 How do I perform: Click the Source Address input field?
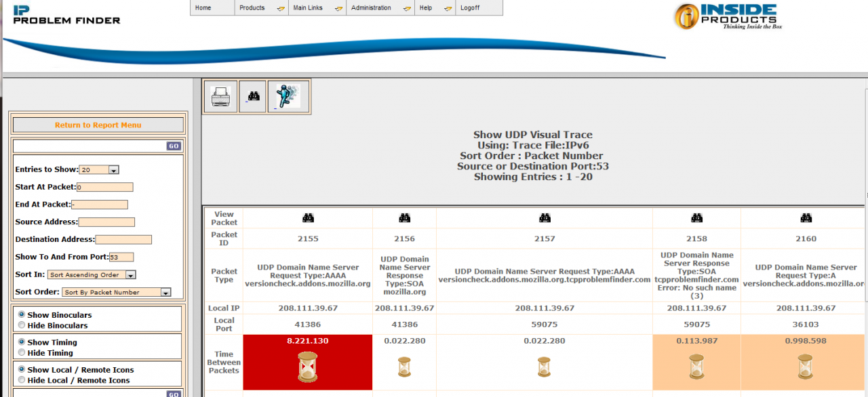[106, 222]
